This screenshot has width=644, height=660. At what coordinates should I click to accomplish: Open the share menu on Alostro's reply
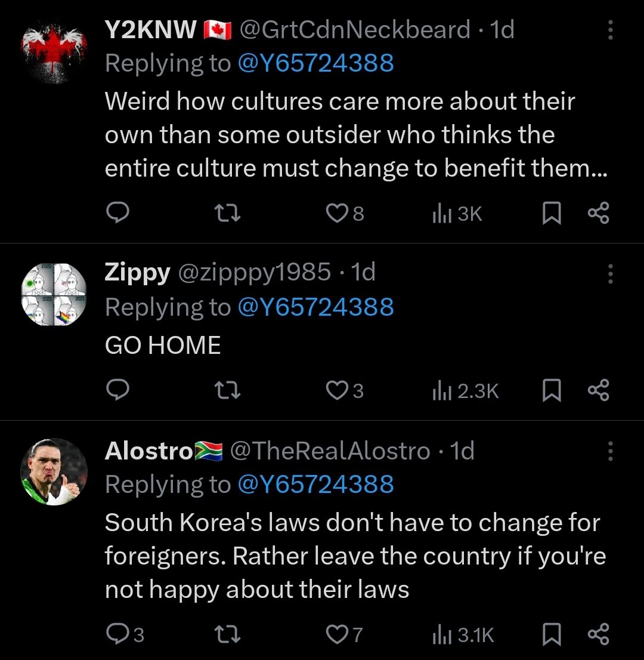[x=599, y=634]
